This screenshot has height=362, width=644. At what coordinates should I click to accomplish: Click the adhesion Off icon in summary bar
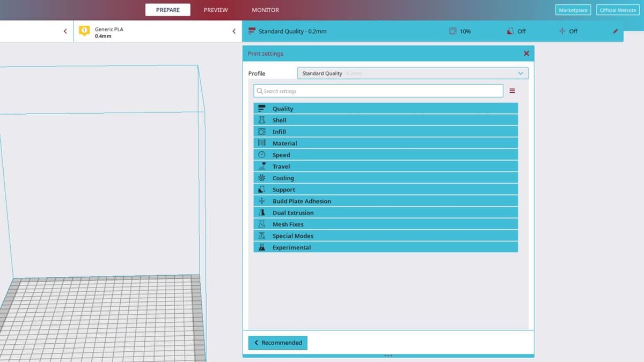coord(562,31)
